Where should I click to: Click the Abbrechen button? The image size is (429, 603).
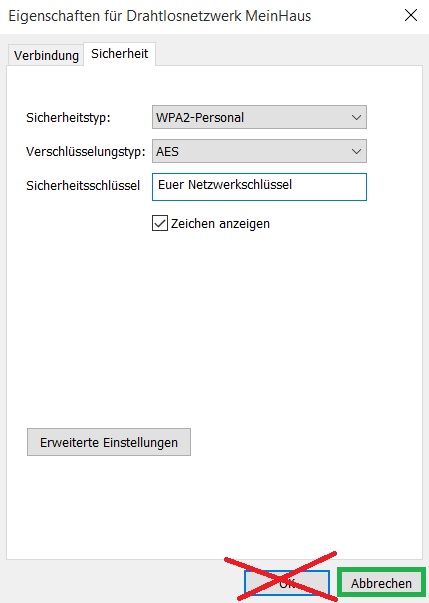click(x=381, y=583)
